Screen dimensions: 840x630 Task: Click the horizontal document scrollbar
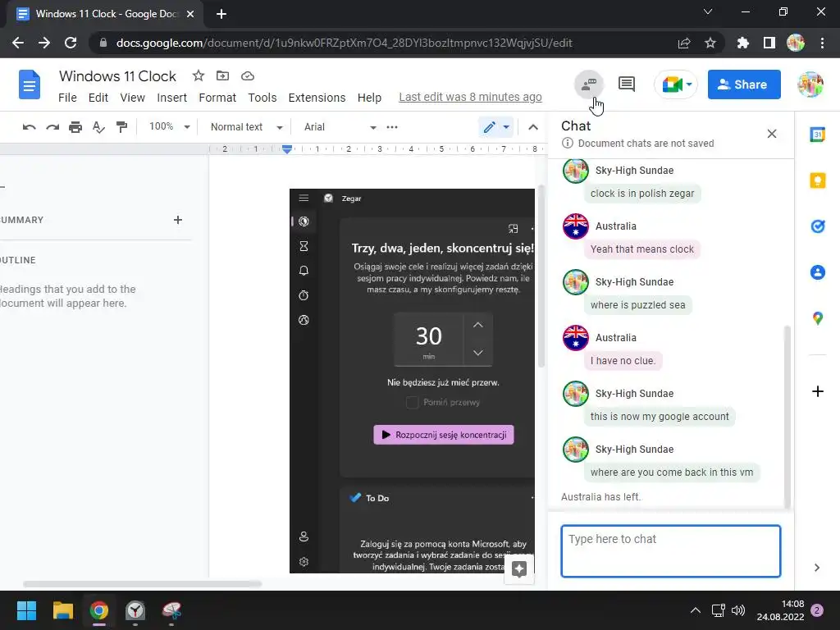(x=142, y=584)
